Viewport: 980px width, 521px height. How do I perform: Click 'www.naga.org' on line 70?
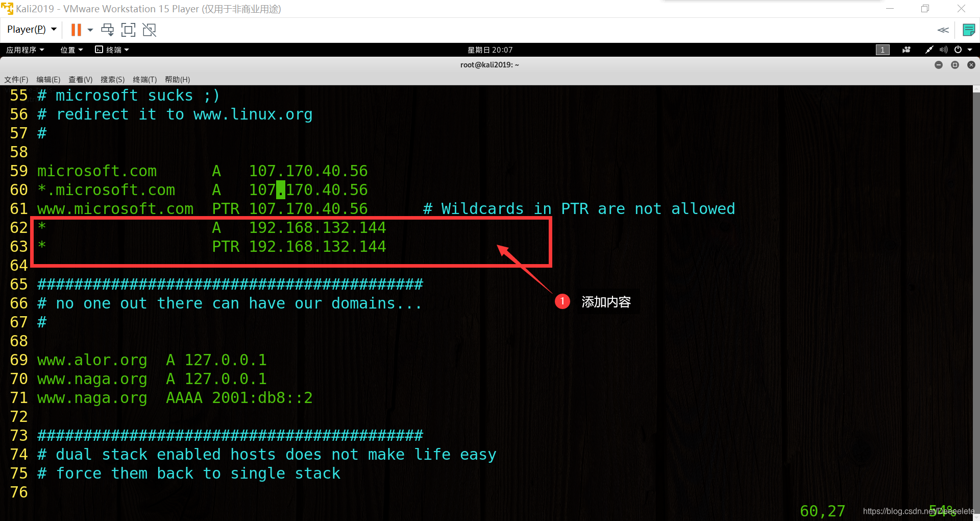tap(92, 379)
